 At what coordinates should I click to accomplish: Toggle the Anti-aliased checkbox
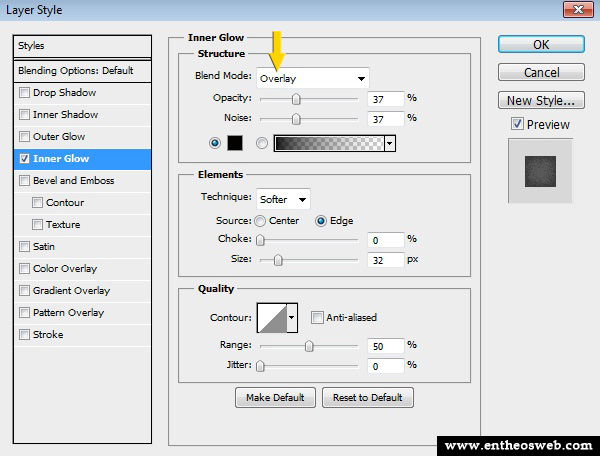point(317,318)
